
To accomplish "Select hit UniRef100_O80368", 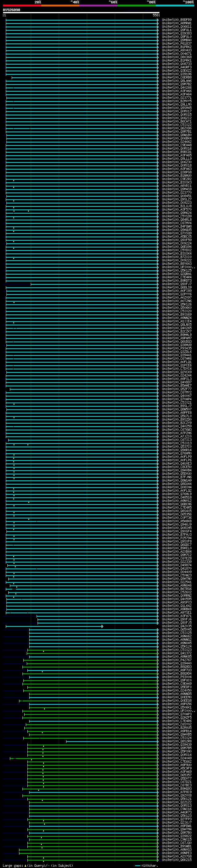I will pos(177,57).
